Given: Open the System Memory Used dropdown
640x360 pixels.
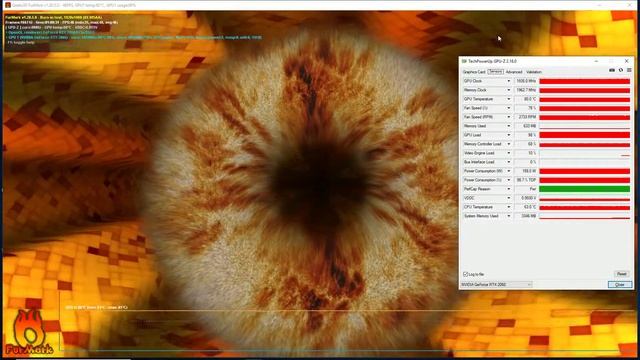Looking at the screenshot, I should (509, 216).
